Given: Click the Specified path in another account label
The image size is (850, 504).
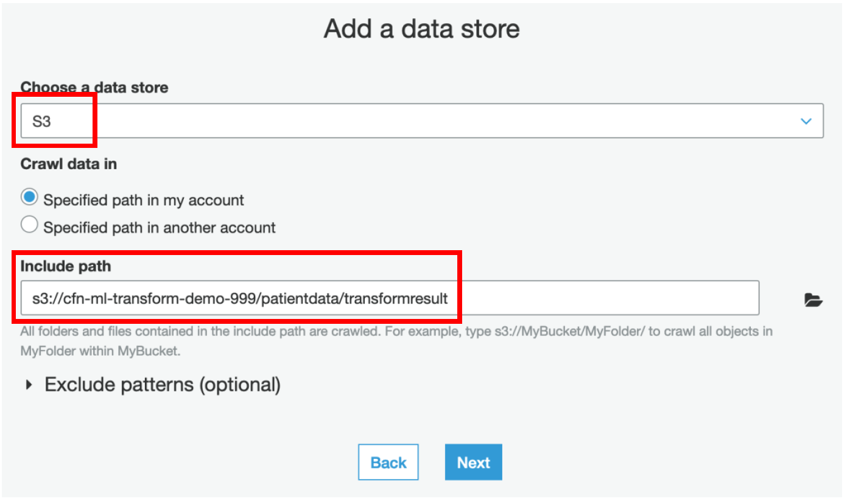Looking at the screenshot, I should tap(160, 228).
